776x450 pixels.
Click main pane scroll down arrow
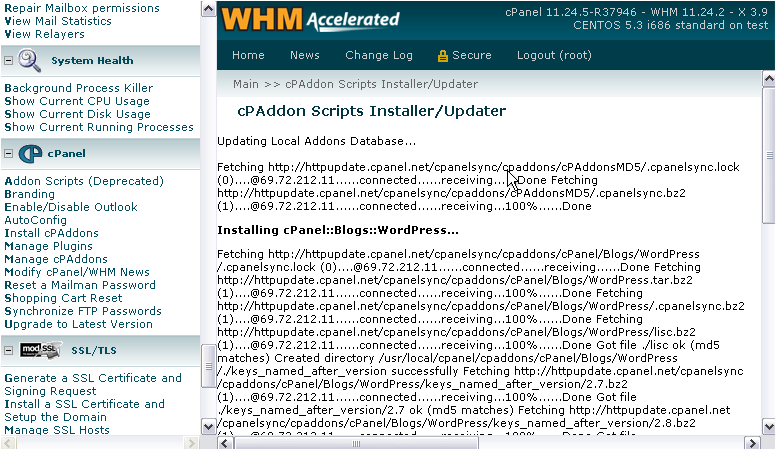pos(769,426)
